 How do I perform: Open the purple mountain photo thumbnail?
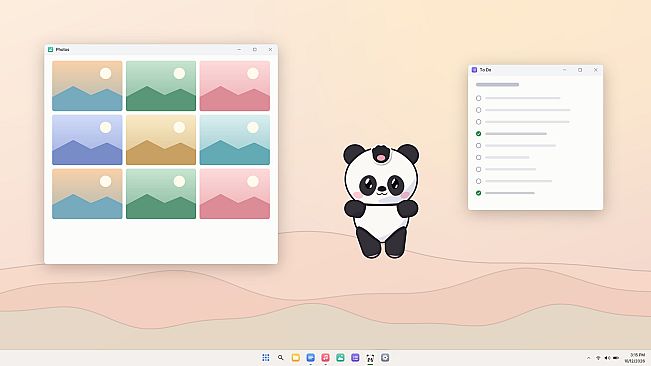coord(87,140)
